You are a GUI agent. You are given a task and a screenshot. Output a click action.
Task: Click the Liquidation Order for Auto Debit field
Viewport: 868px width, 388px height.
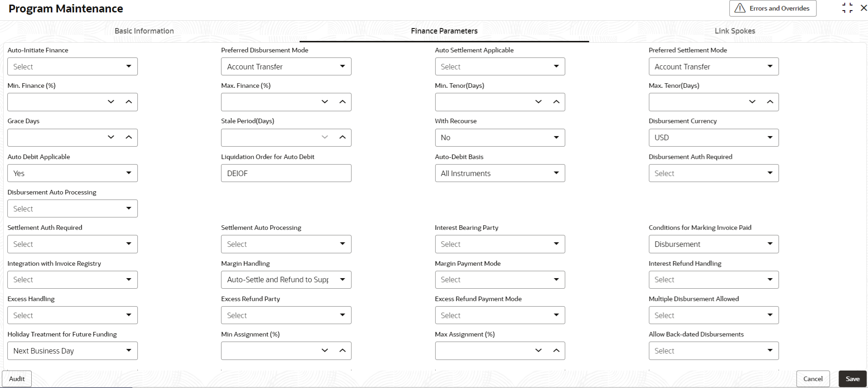(286, 173)
